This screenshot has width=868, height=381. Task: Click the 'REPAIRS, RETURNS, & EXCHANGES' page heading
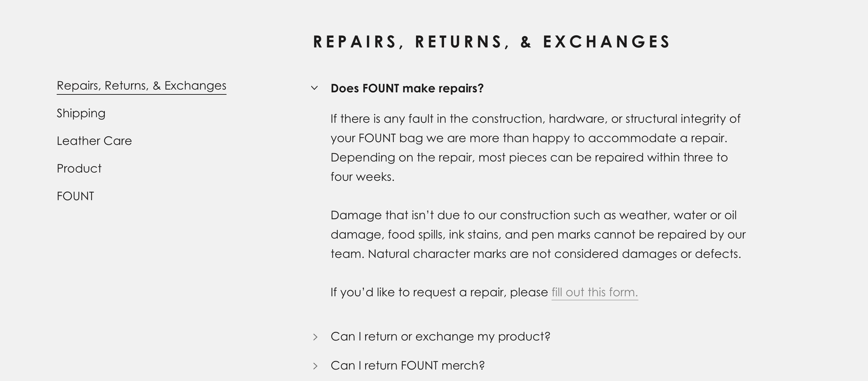coord(492,42)
